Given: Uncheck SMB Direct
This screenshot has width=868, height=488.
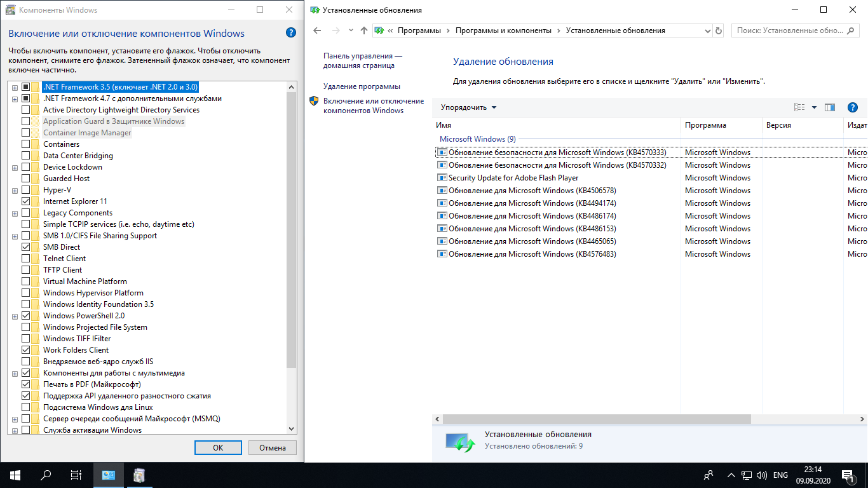Looking at the screenshot, I should [x=26, y=247].
